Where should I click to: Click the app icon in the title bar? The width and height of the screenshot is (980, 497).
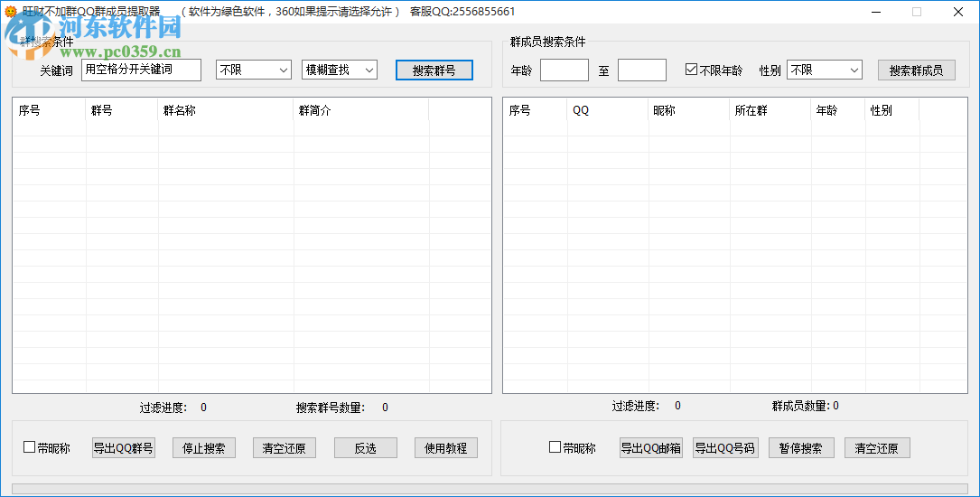point(11,12)
